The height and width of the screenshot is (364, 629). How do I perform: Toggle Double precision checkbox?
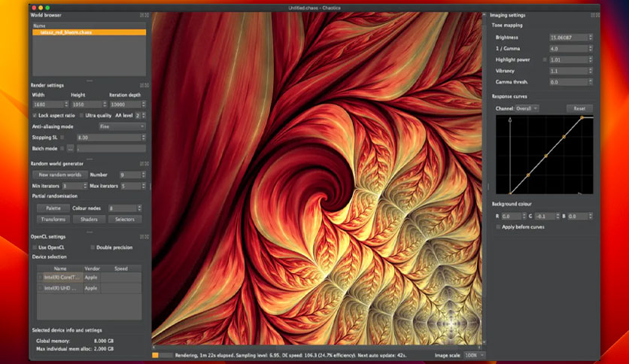(93, 247)
